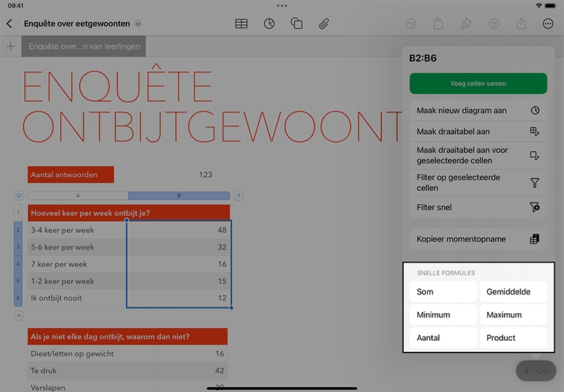This screenshot has height=392, width=564.
Task: Apply the Aantal quick formula
Action: point(444,337)
